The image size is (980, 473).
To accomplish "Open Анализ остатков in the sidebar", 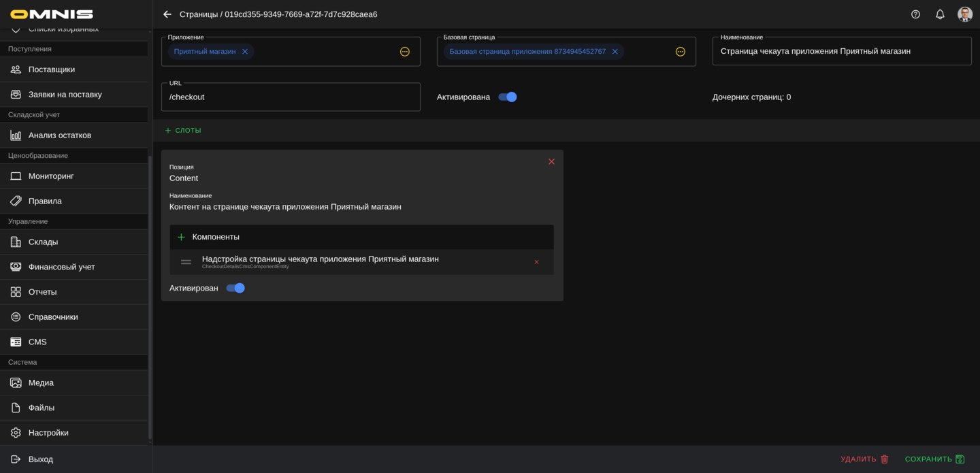I will point(60,135).
